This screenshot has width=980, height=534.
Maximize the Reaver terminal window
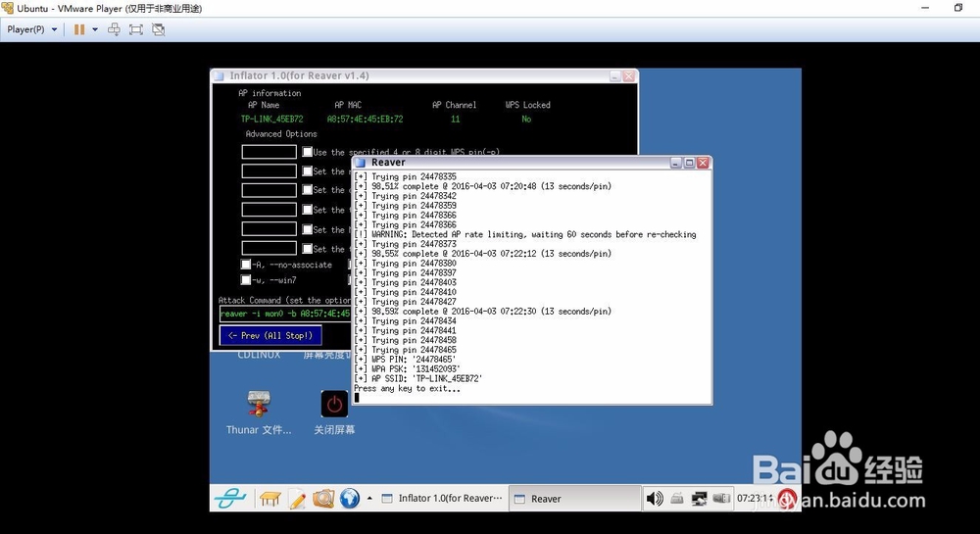tap(689, 163)
